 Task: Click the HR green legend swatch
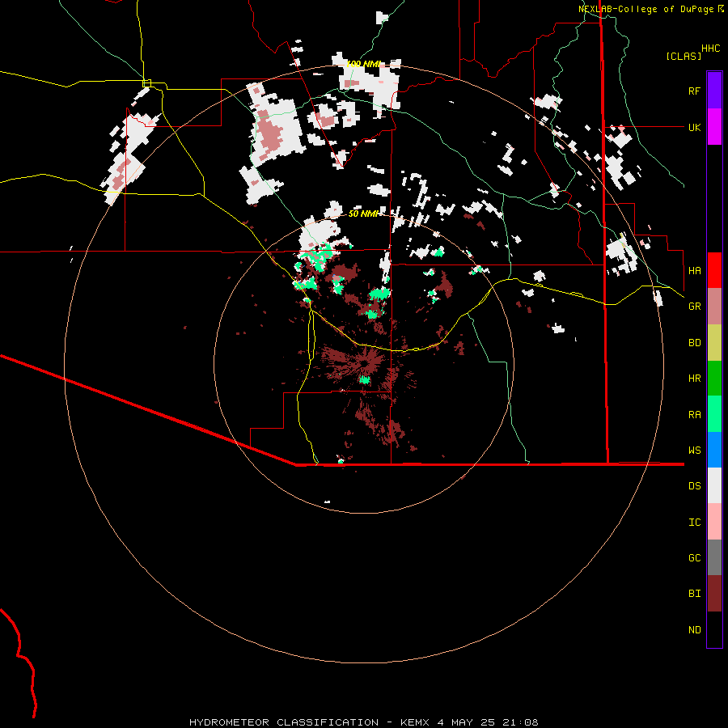pos(714,379)
